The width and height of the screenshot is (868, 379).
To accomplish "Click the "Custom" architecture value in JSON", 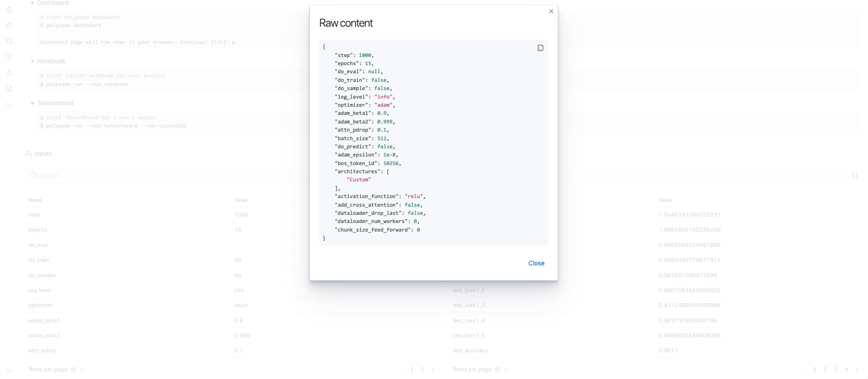I will tap(359, 180).
